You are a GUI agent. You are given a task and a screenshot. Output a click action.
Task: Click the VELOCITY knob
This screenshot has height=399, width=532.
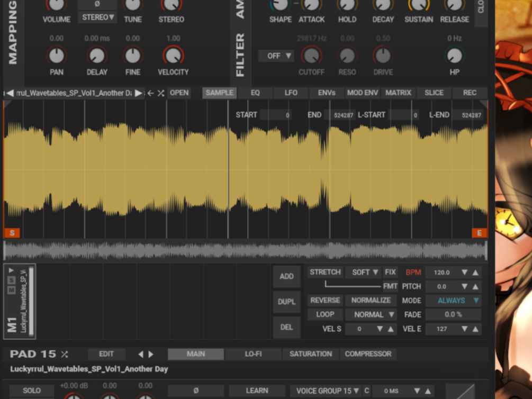tap(173, 56)
